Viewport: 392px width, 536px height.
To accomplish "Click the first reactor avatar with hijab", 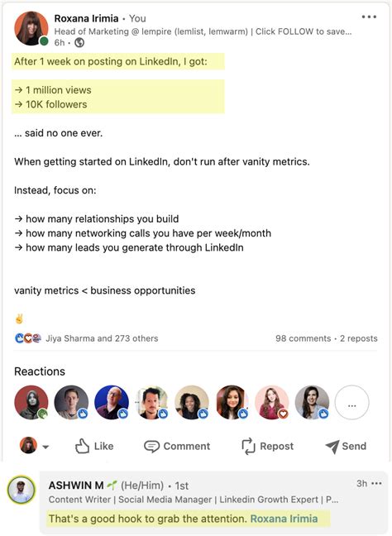I will 31,403.
